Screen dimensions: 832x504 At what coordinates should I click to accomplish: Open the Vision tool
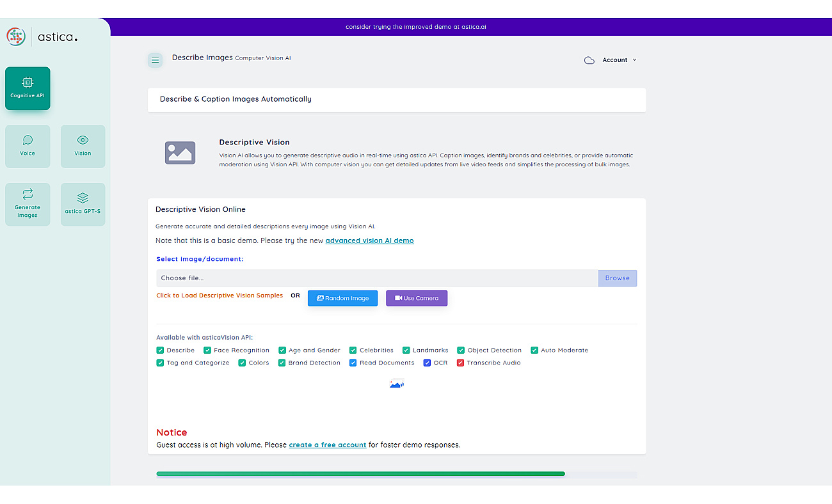tap(83, 146)
